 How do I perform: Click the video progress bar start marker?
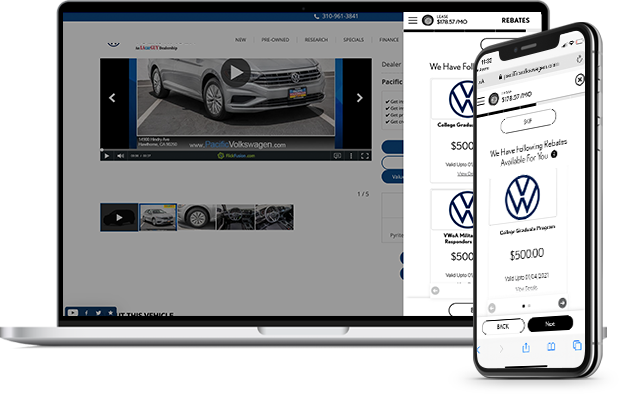(102, 150)
